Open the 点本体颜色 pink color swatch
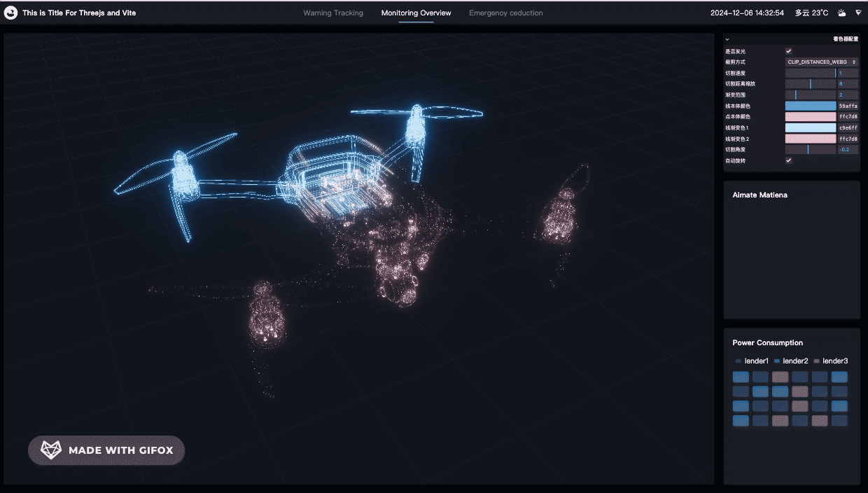 pos(811,117)
